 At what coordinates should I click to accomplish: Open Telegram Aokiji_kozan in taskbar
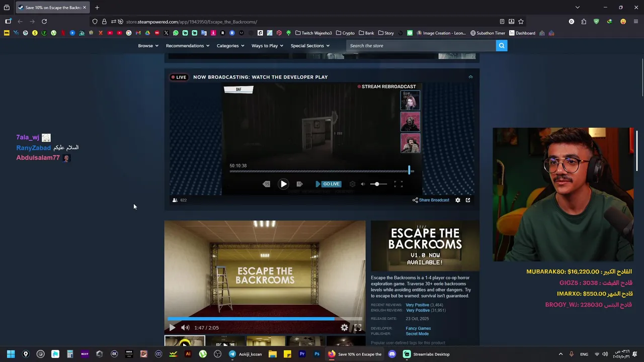(x=246, y=354)
